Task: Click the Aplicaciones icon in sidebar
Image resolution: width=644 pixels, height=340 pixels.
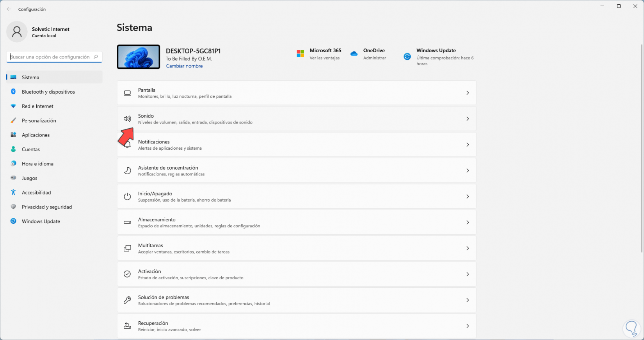Action: pos(13,135)
